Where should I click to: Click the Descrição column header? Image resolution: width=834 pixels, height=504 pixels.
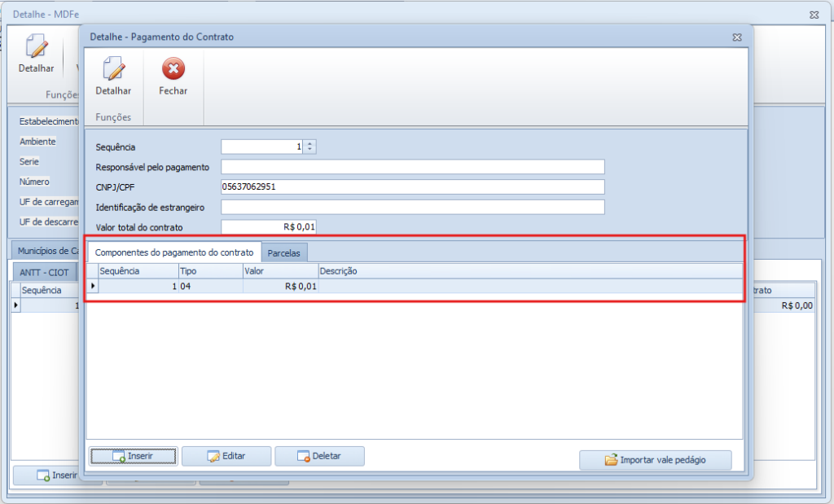(x=529, y=270)
